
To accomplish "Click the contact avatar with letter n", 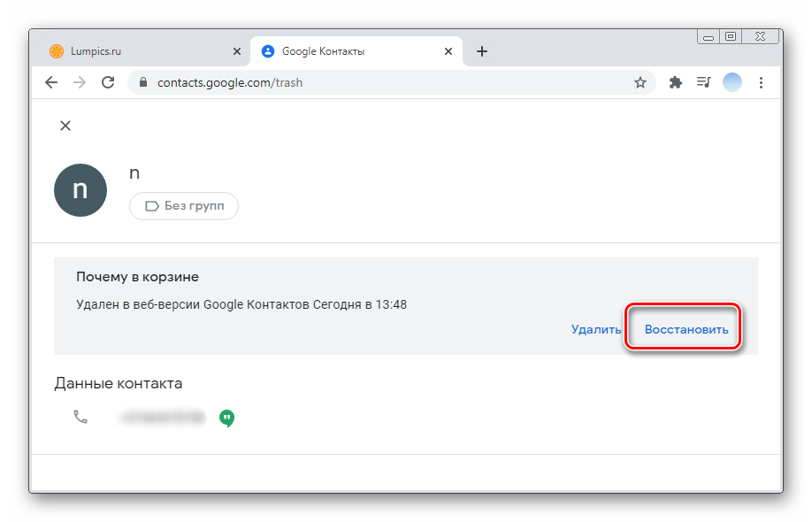I will [x=80, y=189].
